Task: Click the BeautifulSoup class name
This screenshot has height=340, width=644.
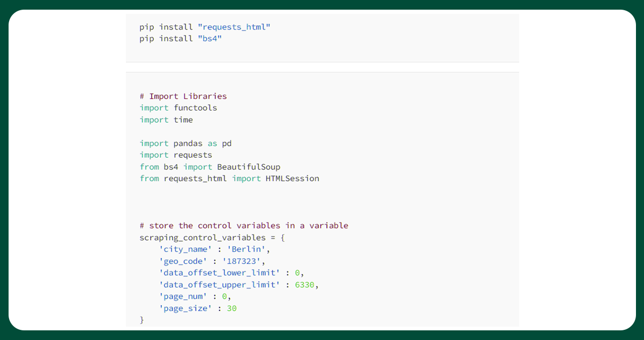Action: pyautogui.click(x=248, y=167)
